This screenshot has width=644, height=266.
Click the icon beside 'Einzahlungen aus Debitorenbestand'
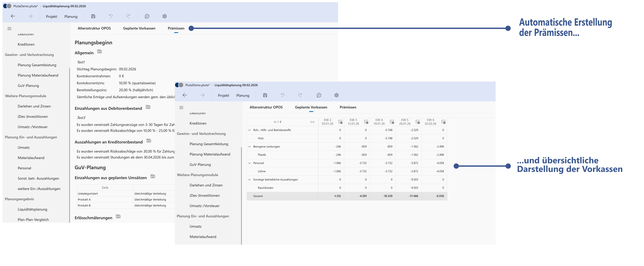pos(148,107)
